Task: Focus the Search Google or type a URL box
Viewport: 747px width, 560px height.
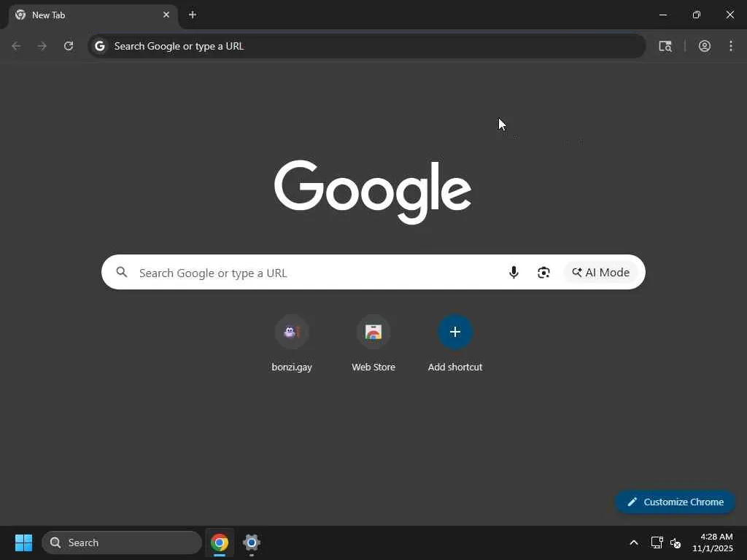Action: [373, 272]
